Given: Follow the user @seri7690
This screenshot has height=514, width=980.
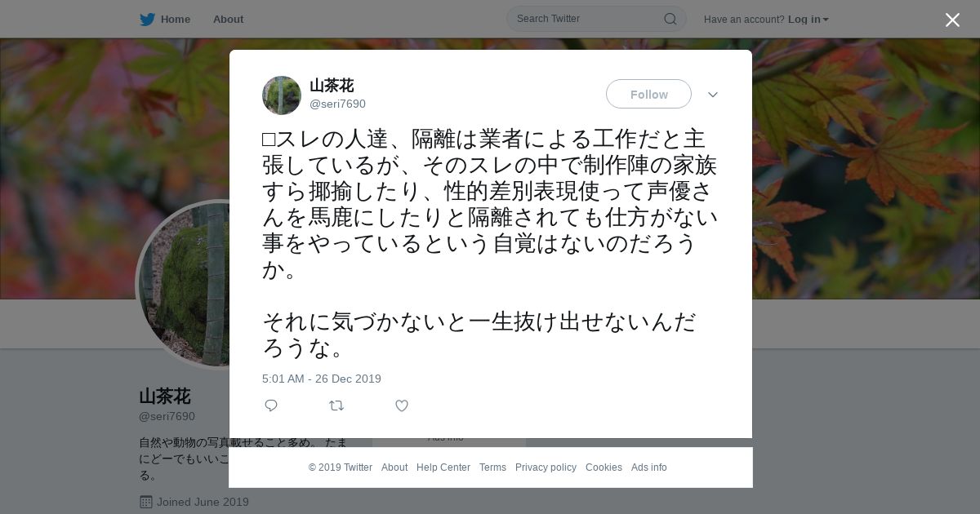Looking at the screenshot, I should pos(648,94).
